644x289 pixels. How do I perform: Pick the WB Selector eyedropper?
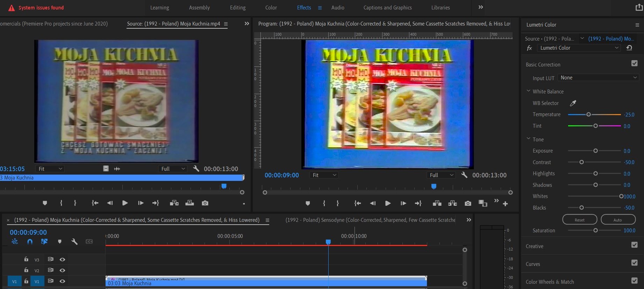(573, 103)
